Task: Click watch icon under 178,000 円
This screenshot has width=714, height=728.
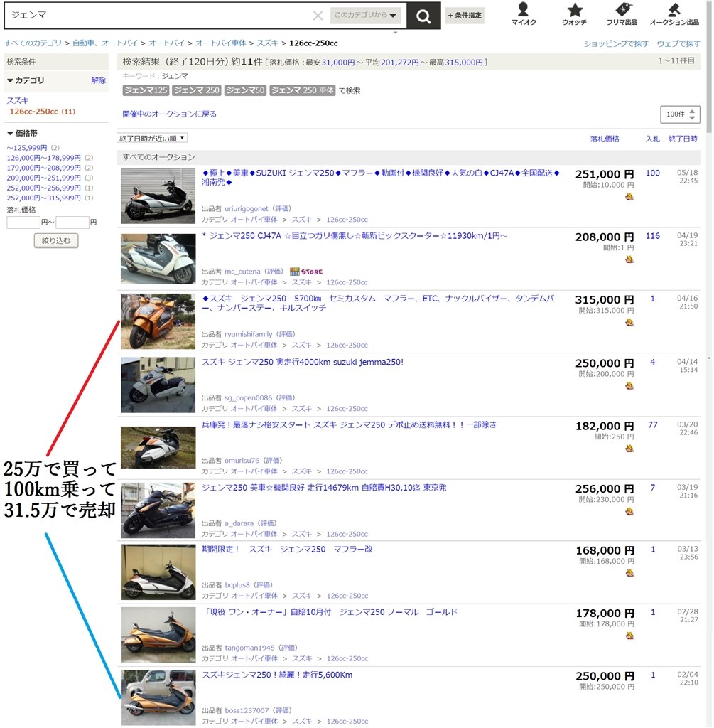Action: (629, 636)
